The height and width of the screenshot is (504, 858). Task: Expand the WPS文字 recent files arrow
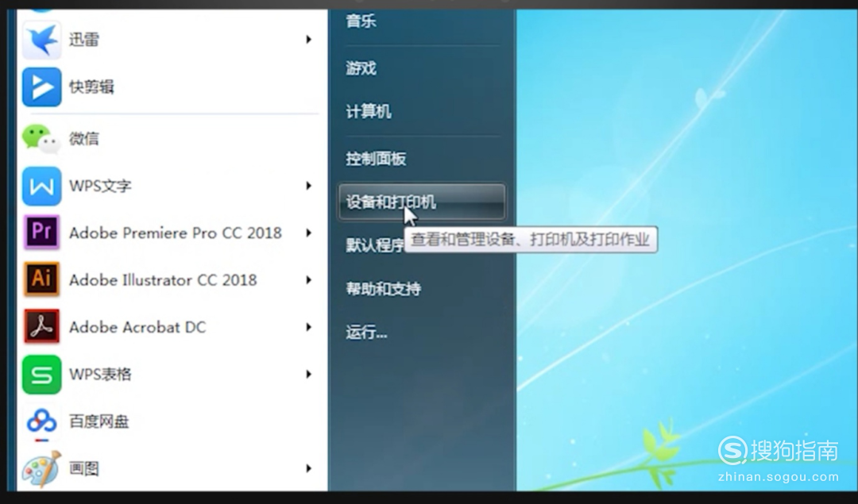308,186
